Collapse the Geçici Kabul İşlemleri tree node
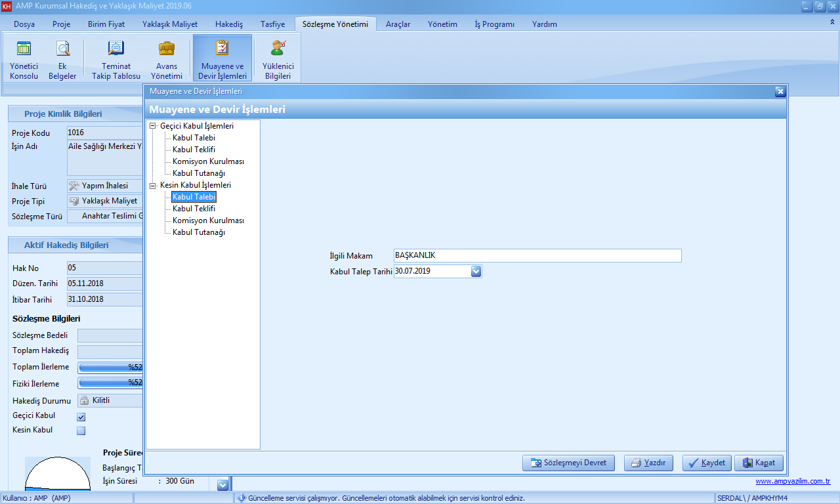The width and height of the screenshot is (840, 504). pyautogui.click(x=154, y=126)
